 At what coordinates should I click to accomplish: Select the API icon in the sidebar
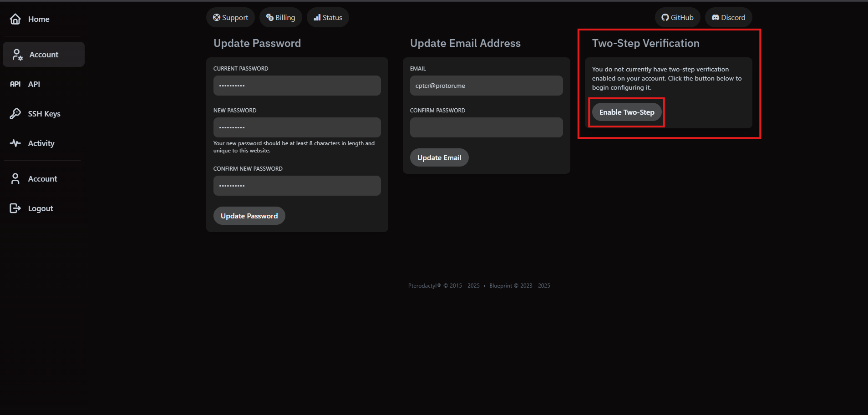coord(15,84)
